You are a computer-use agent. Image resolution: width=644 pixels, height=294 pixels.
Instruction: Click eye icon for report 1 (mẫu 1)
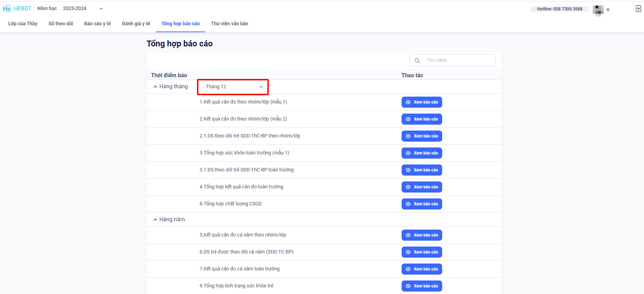pos(408,102)
